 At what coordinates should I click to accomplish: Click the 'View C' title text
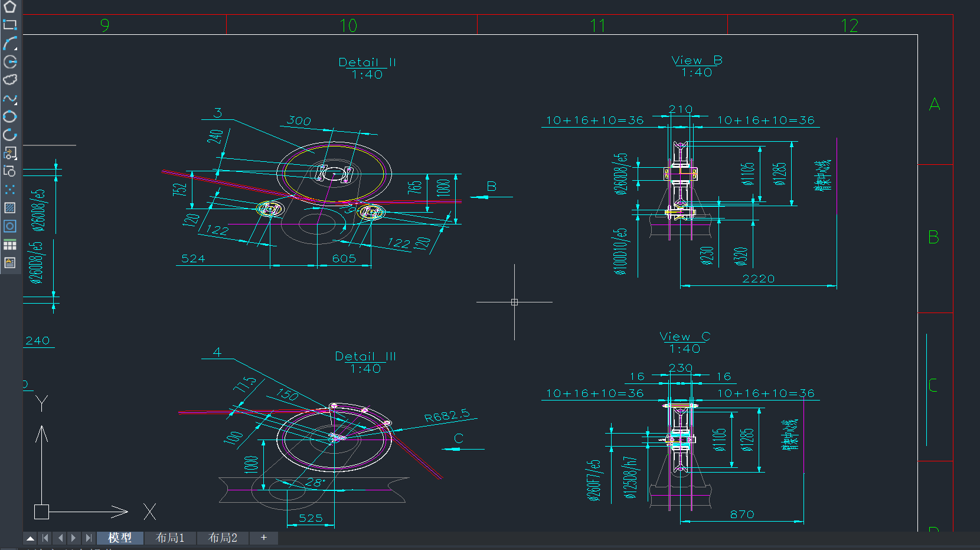685,336
